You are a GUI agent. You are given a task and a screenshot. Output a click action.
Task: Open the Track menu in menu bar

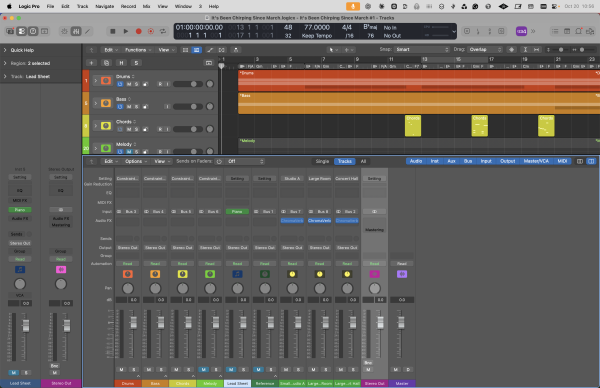(82, 7)
